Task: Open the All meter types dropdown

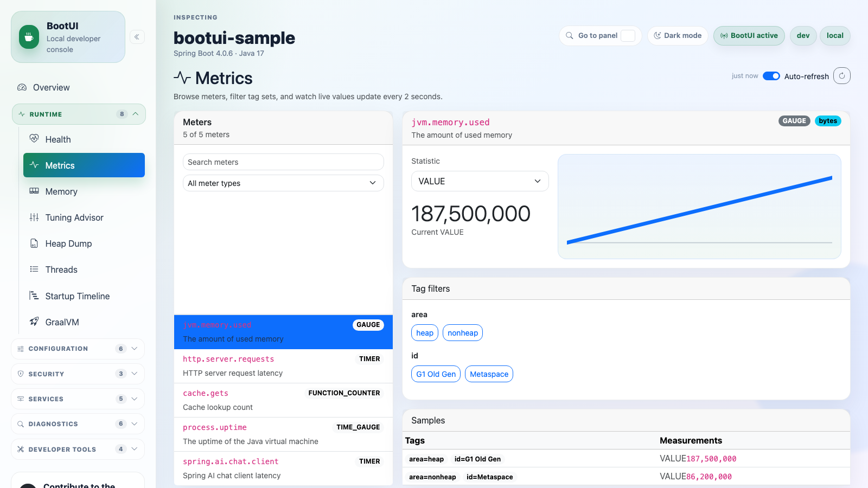Action: pos(283,183)
